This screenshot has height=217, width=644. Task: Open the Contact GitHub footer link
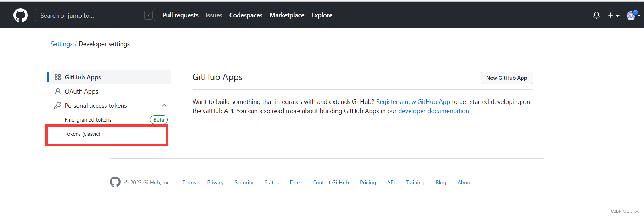point(331,183)
